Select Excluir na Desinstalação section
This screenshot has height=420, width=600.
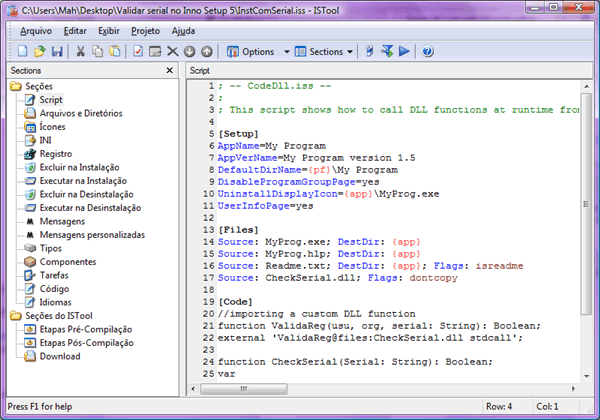tap(86, 194)
